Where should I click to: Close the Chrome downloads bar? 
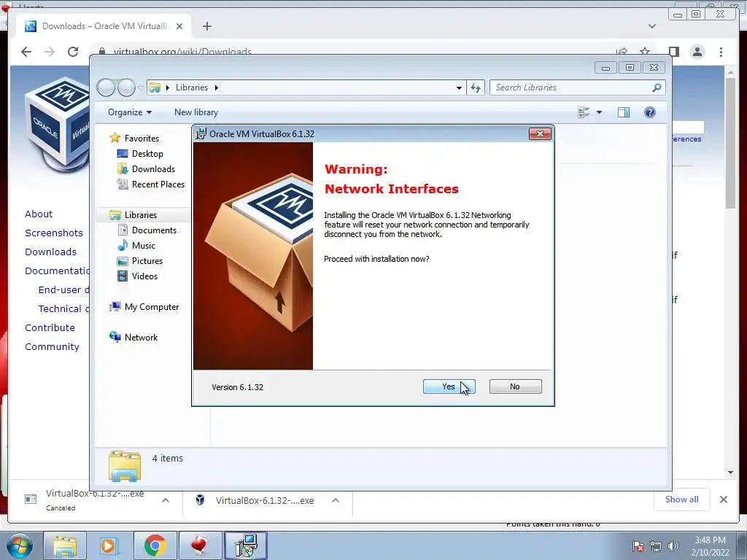pyautogui.click(x=724, y=499)
